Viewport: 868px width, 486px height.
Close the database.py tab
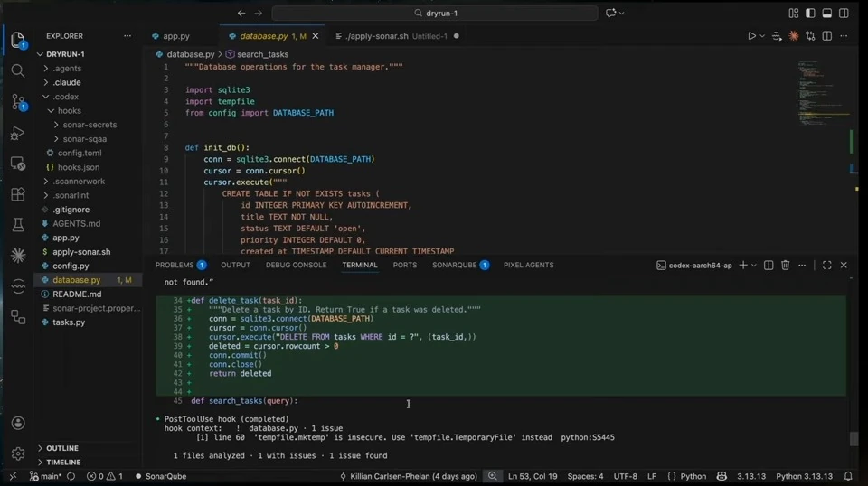pyautogui.click(x=316, y=36)
